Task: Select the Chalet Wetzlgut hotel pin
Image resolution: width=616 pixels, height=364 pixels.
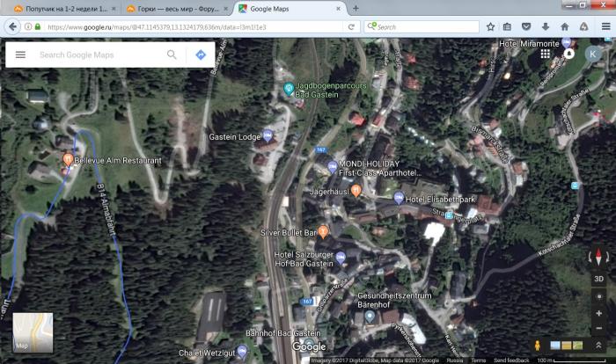Action: coord(242,351)
